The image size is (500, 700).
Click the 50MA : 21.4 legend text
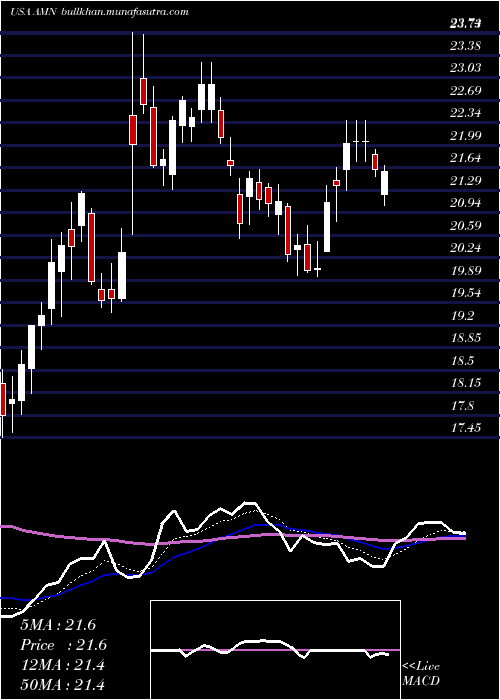click(62, 685)
